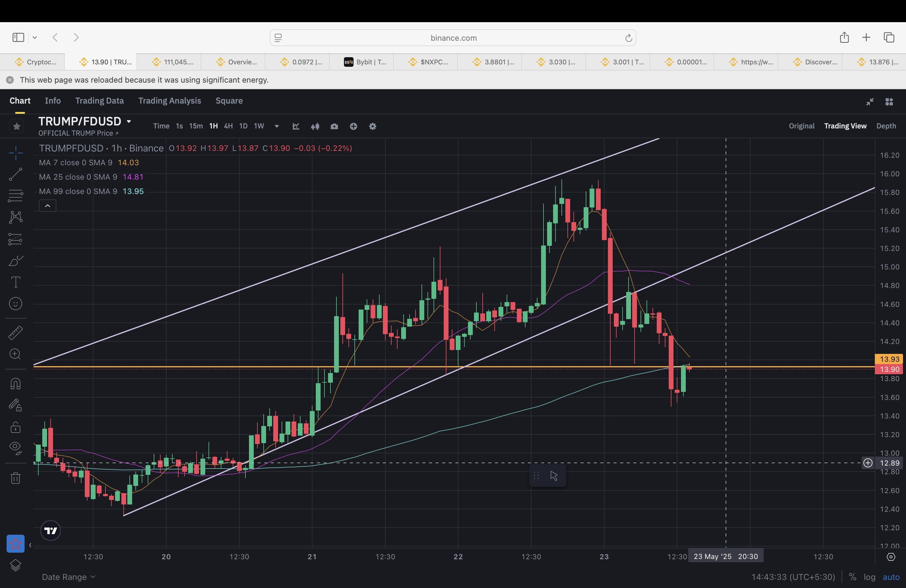The image size is (906, 588).
Task: Select the crosshair cursor tool
Action: click(x=16, y=153)
